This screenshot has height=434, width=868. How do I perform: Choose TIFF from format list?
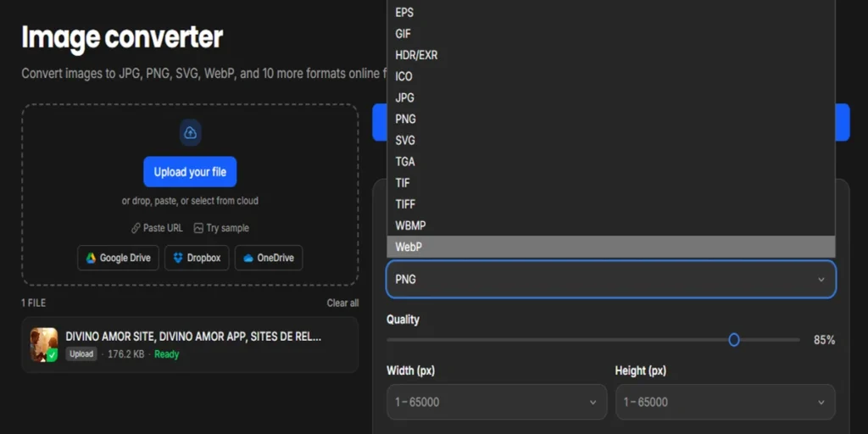pyautogui.click(x=610, y=204)
